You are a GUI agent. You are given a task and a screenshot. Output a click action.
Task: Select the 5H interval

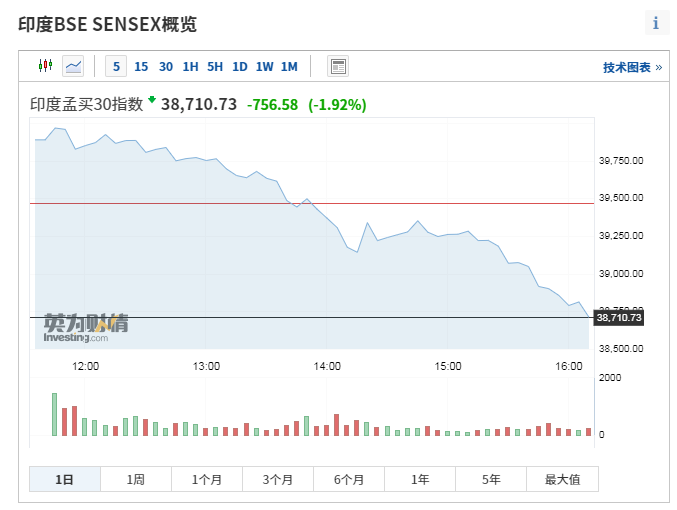click(x=215, y=67)
